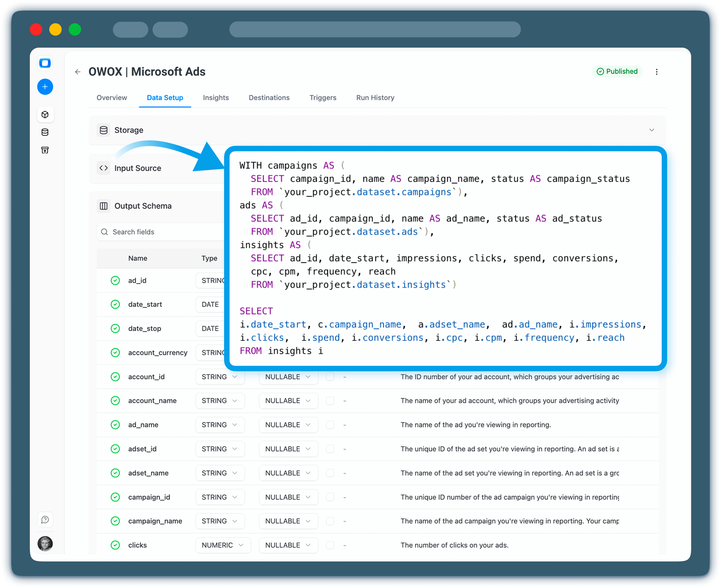Viewport: 721px width, 588px height.
Task: Open the database icon in the left sidebar
Action: 45,132
